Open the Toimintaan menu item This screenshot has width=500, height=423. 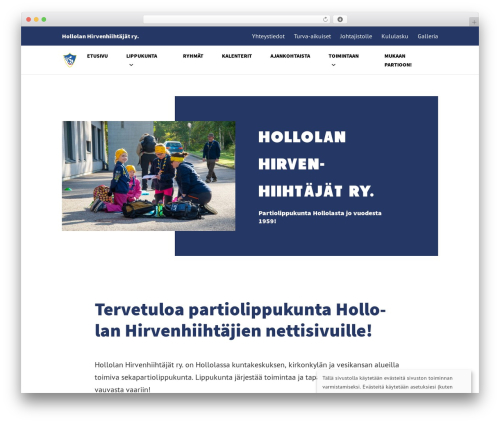click(344, 56)
